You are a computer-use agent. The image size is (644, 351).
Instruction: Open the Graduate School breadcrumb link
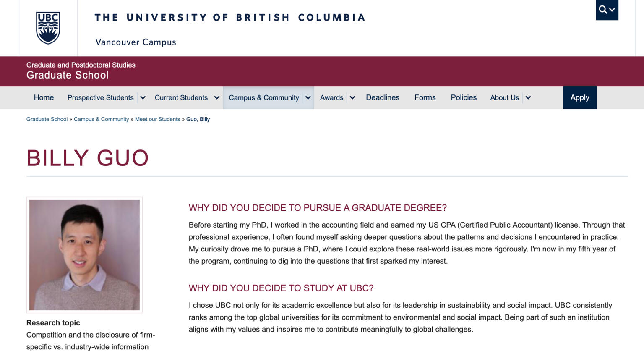point(47,119)
